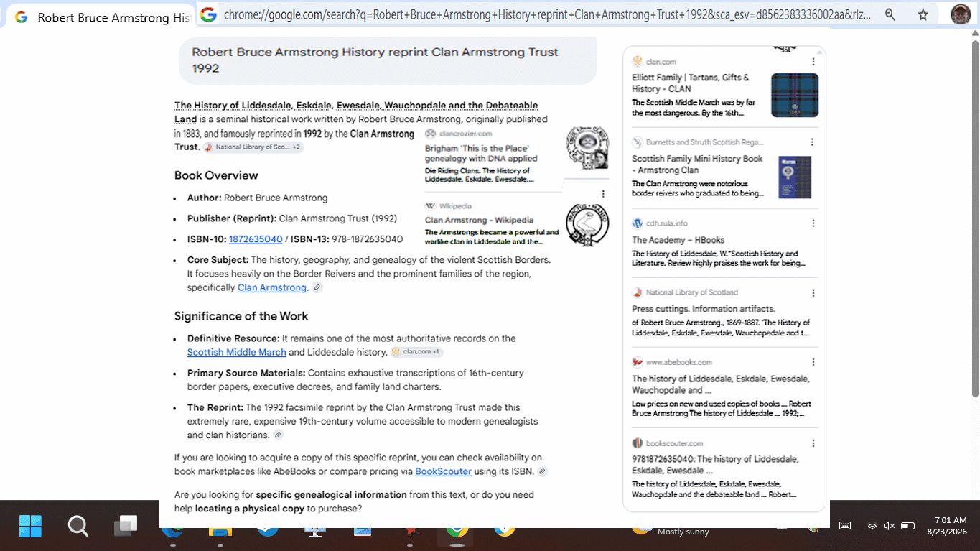
Task: Open the Wi-Fi network tray icon
Action: [872, 526]
